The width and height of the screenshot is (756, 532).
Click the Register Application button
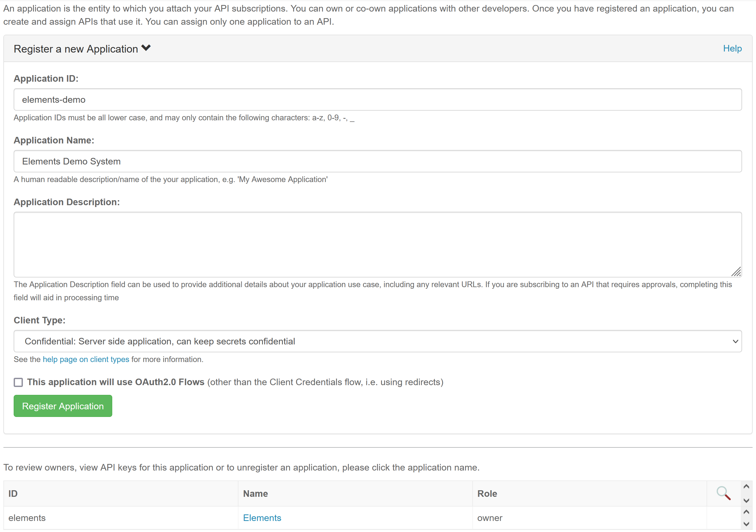(63, 406)
